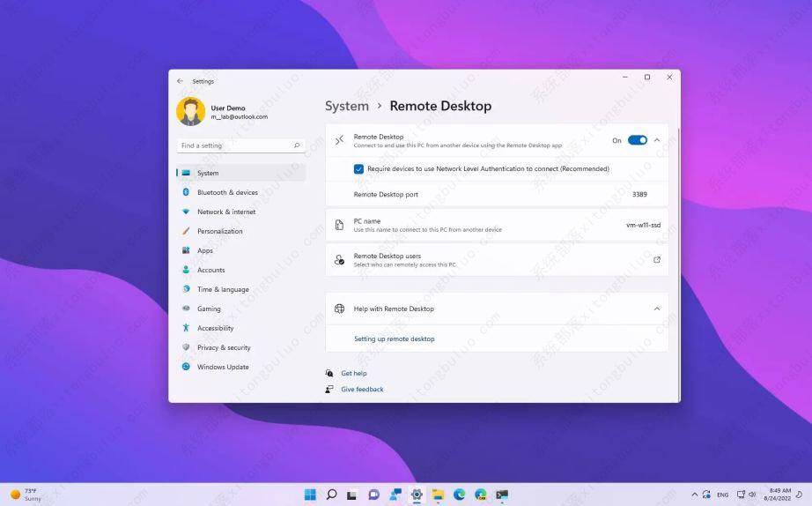Click the taskbar Search icon

[x=331, y=495]
